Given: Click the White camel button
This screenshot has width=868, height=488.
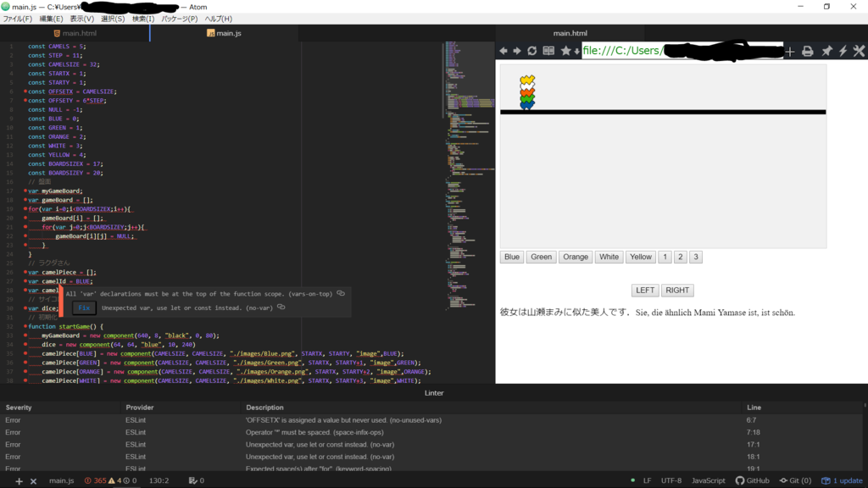Looking at the screenshot, I should point(609,257).
